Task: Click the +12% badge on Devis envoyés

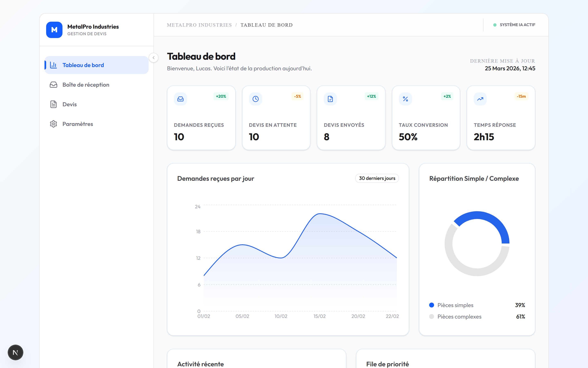Action: (371, 96)
